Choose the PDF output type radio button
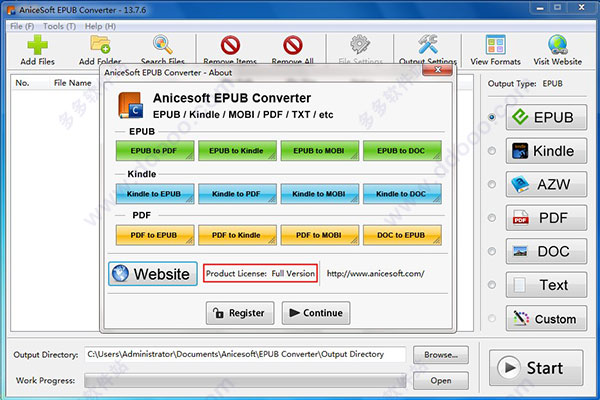Screen dimensions: 600x400 tap(492, 217)
